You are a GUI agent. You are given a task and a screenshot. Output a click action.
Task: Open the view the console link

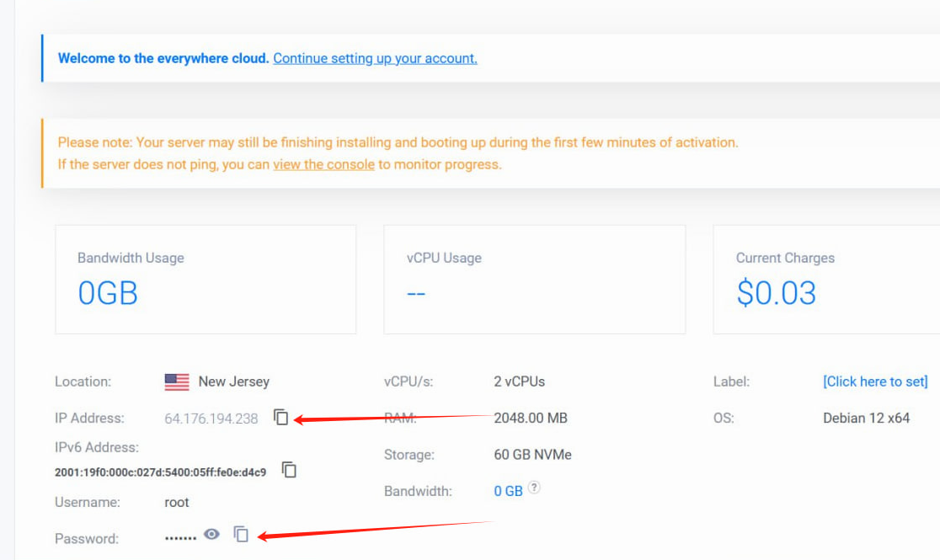coord(323,164)
